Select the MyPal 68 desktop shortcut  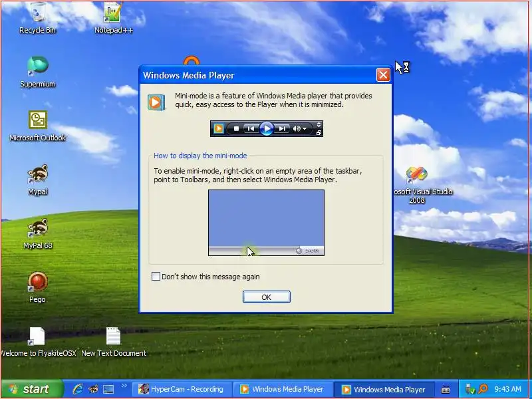pos(37,233)
